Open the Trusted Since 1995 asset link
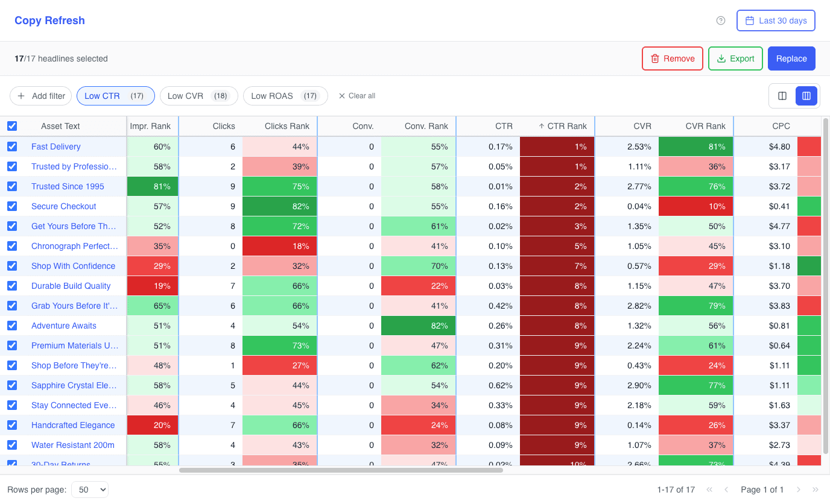This screenshot has width=830, height=504. pos(68,186)
